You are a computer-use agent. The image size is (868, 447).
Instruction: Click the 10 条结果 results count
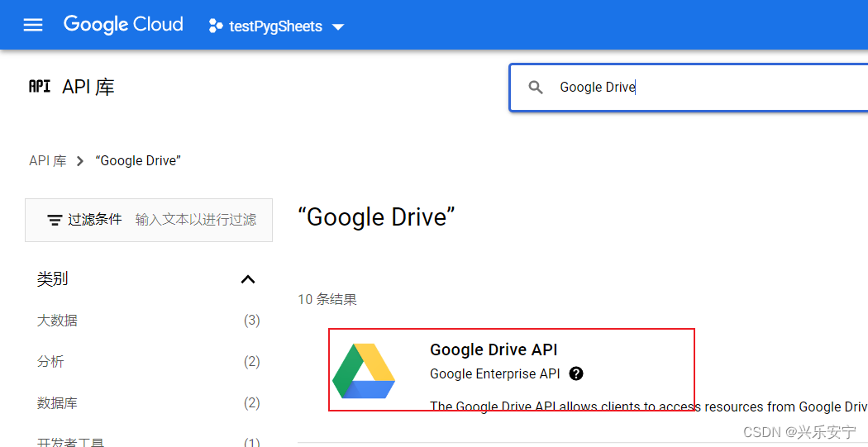point(327,299)
